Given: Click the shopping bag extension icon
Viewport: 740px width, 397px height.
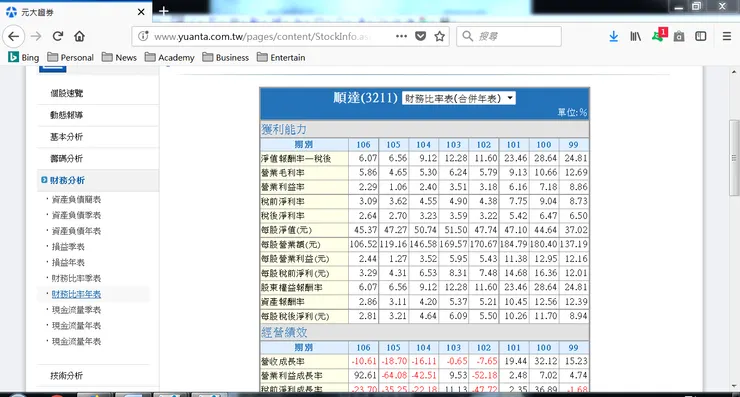Looking at the screenshot, I should [679, 36].
